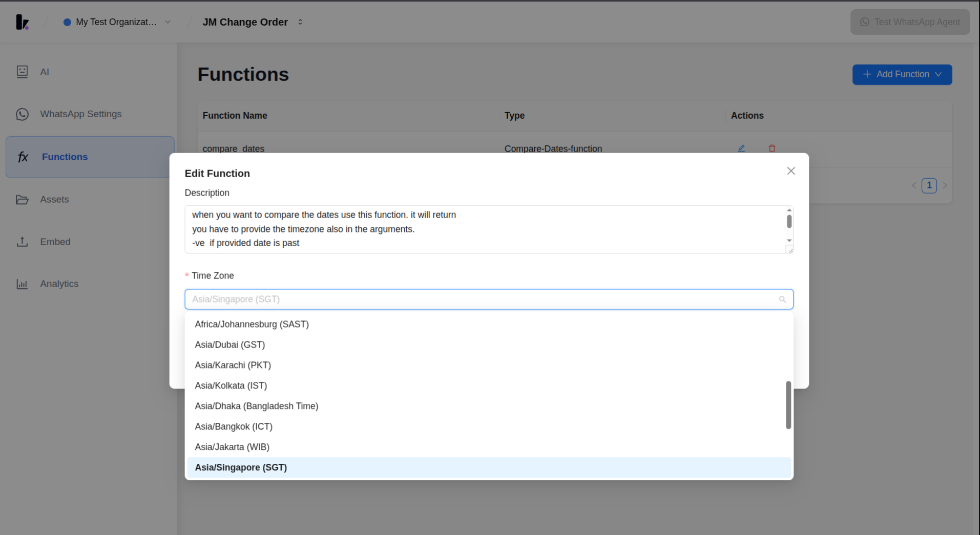Click into the Description text area
The width and height of the screenshot is (980, 535).
485,229
